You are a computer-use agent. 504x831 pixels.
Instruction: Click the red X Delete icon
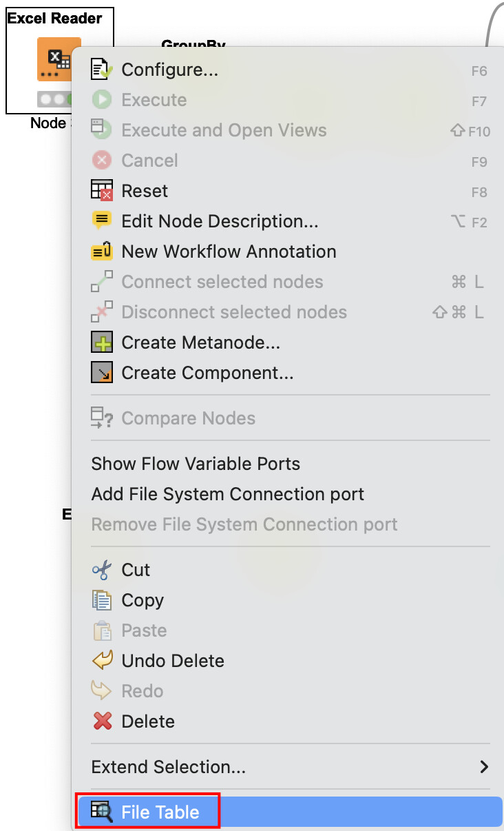(101, 721)
